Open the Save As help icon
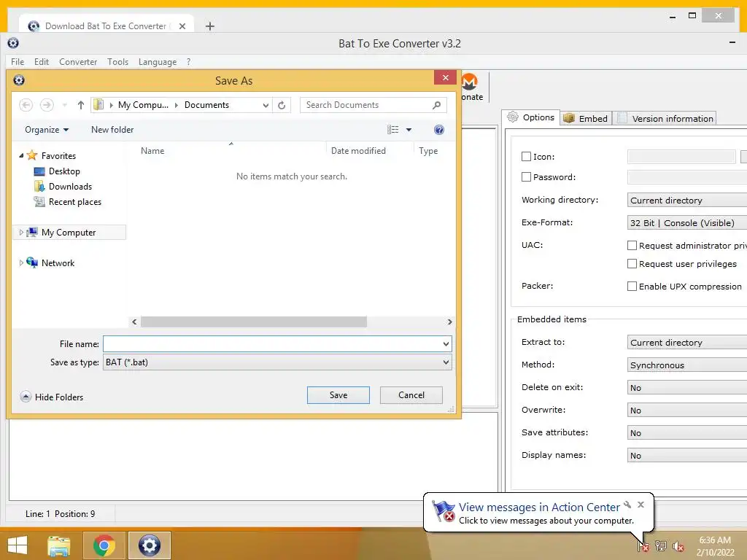The width and height of the screenshot is (747, 560). (x=438, y=130)
